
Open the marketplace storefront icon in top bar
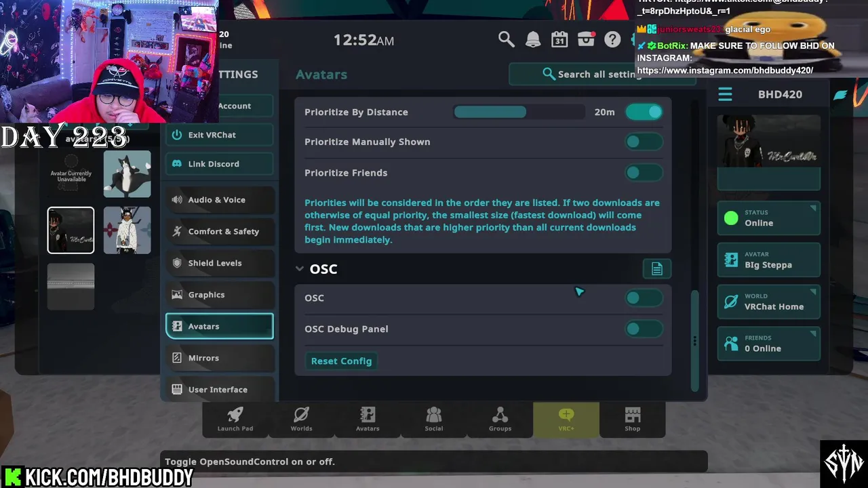[x=586, y=39]
